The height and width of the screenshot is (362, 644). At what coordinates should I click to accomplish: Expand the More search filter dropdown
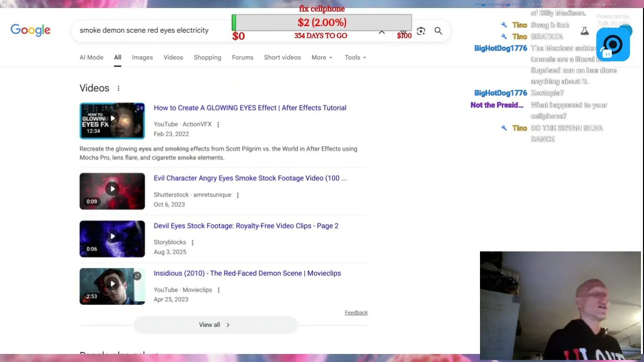coord(322,57)
